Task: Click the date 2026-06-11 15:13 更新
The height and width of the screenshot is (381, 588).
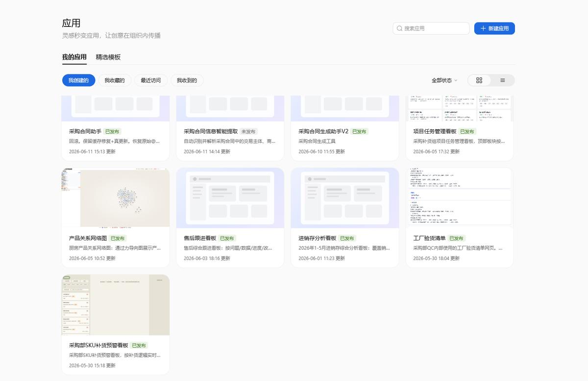Action: (x=92, y=152)
